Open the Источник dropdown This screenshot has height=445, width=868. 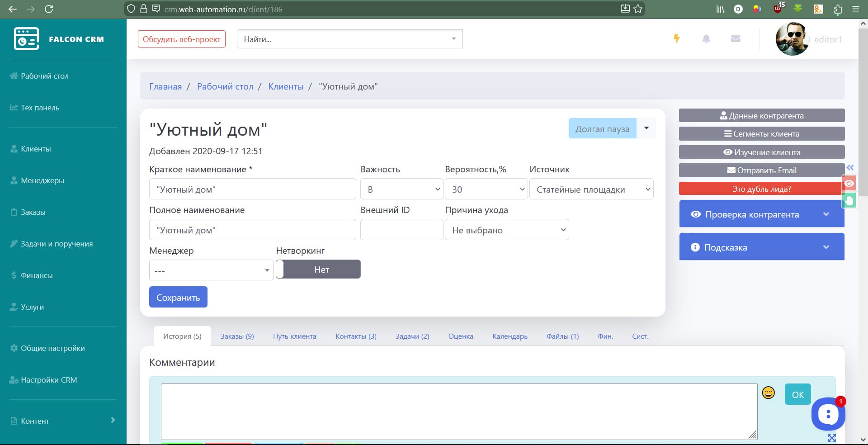tap(591, 189)
